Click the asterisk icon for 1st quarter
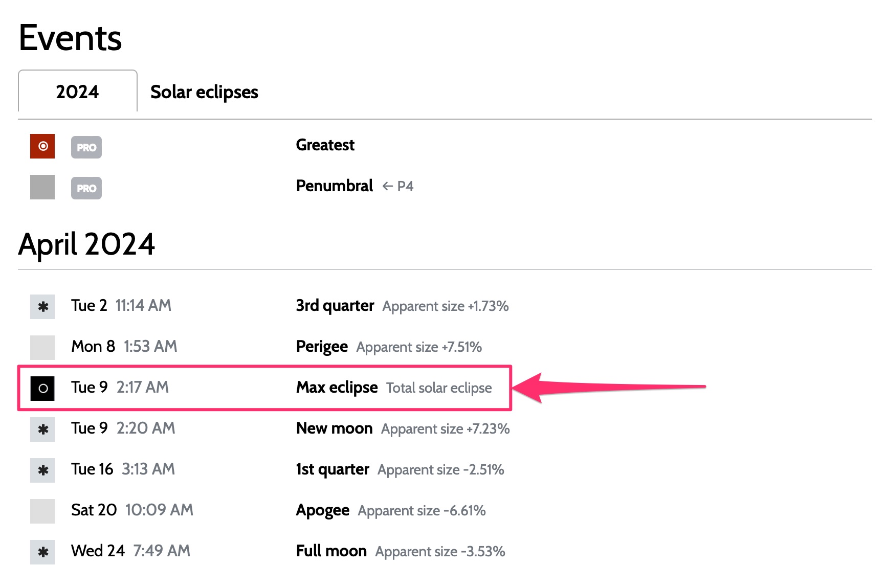Image resolution: width=886 pixels, height=588 pixels. click(42, 470)
